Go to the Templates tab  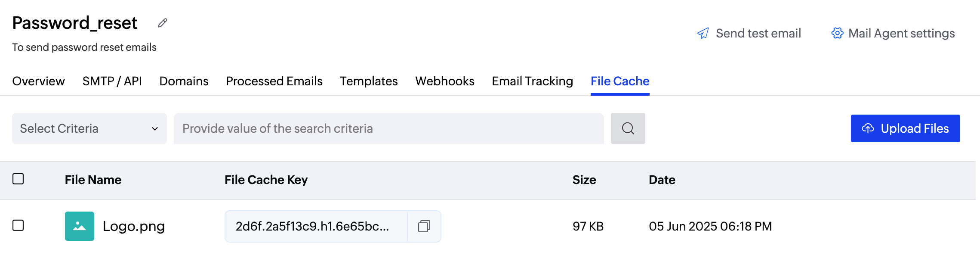(x=369, y=81)
